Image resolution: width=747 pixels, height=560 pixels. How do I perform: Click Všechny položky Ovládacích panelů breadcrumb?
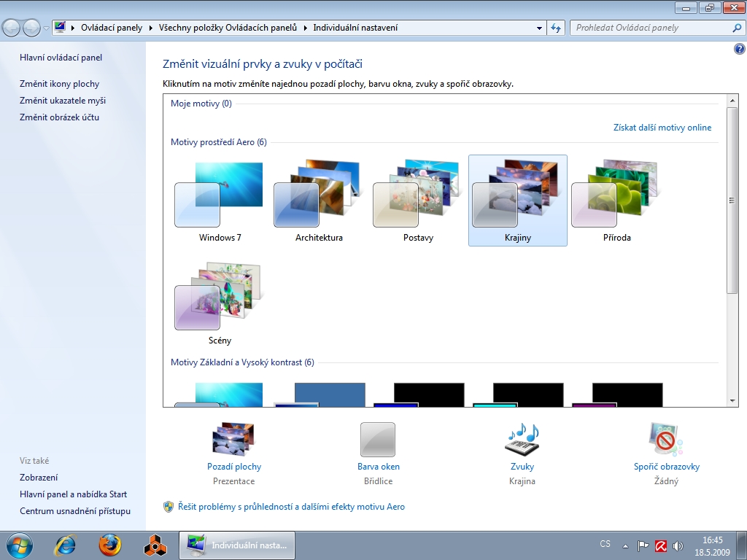click(228, 28)
